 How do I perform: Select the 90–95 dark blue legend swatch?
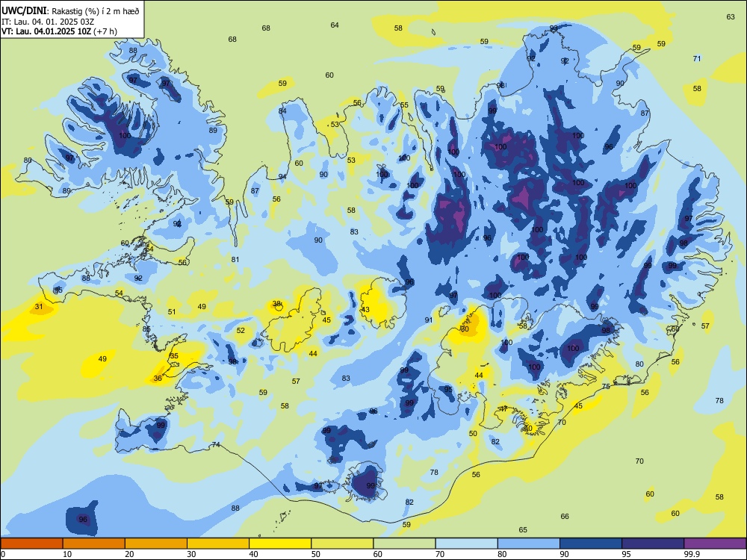tap(591, 544)
